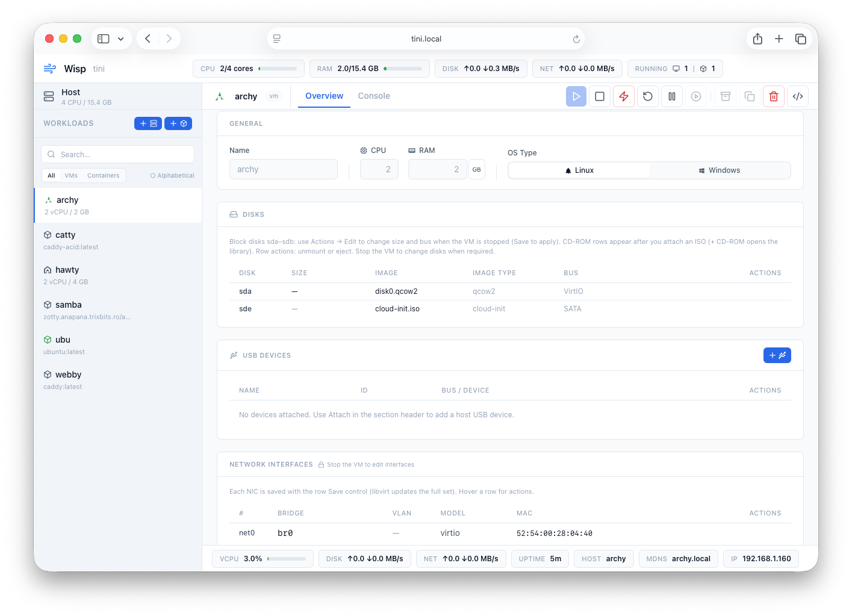Clone the VM with copy icon
Image resolution: width=852 pixels, height=616 pixels.
point(750,96)
